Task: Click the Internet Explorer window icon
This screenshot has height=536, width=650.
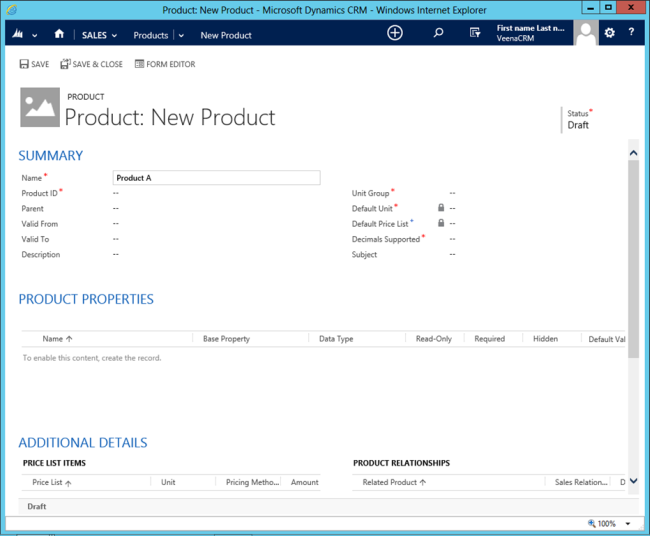Action: click(12, 10)
